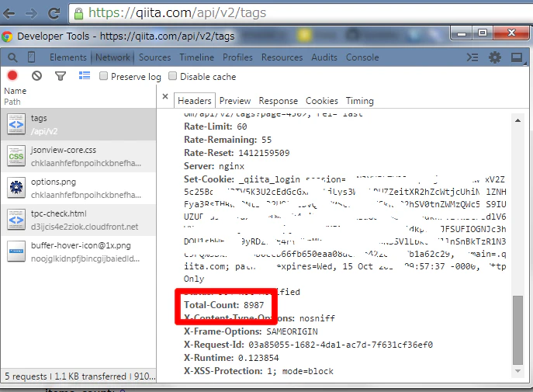
Task: Clear the network log
Action: click(36, 75)
